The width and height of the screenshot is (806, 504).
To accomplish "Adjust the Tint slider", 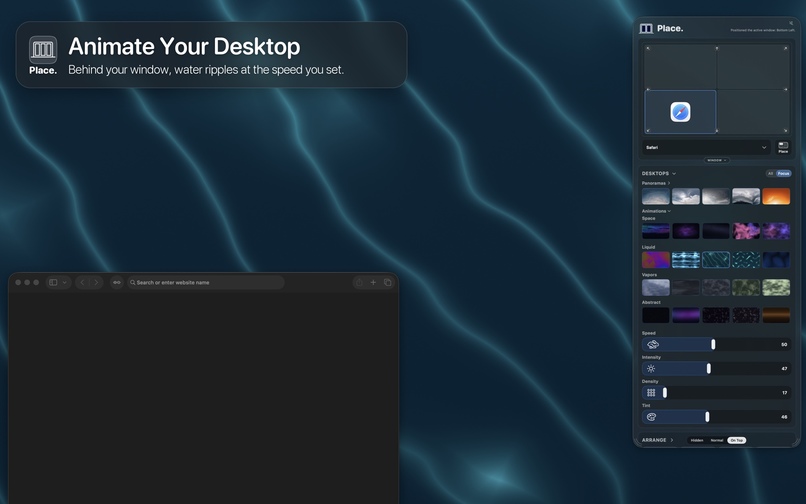I will [716, 417].
